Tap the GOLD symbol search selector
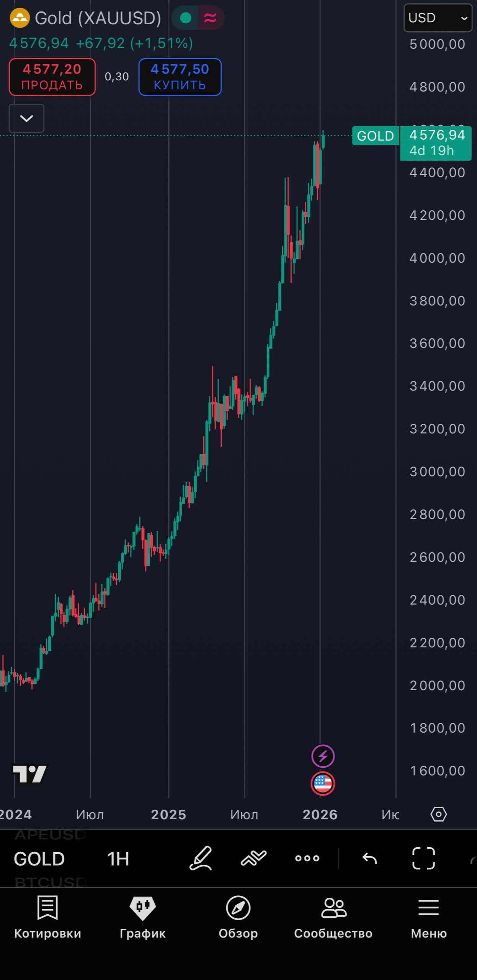Viewport: 477px width, 980px height. tap(39, 859)
